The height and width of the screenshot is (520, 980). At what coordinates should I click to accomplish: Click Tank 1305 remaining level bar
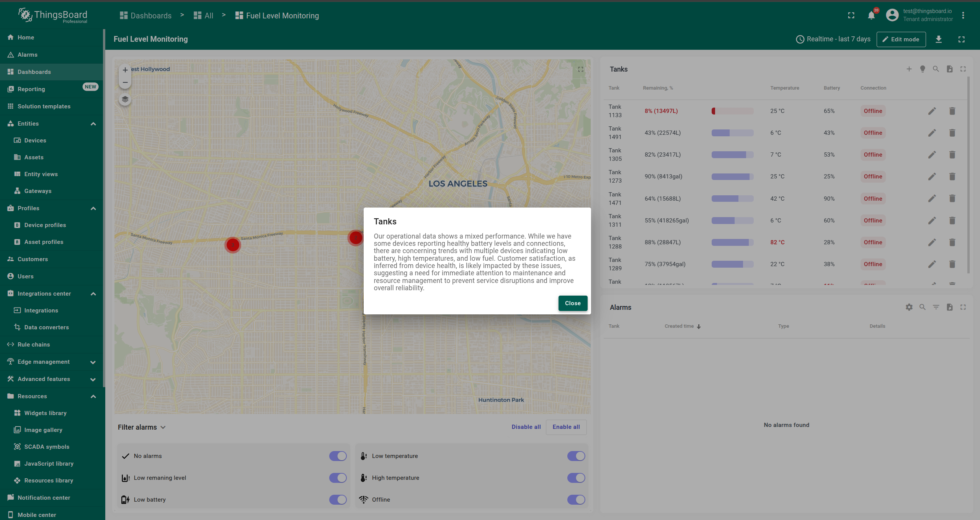(x=732, y=155)
